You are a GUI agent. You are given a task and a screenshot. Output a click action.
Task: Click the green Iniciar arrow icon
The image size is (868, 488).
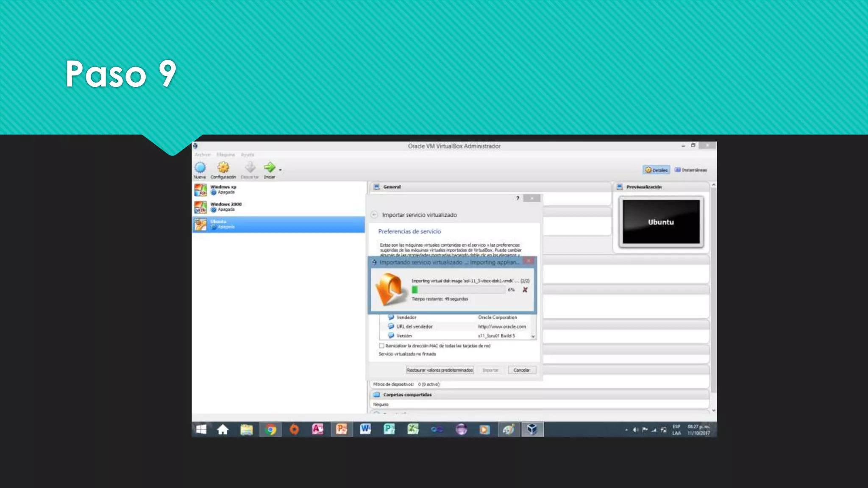click(x=269, y=167)
